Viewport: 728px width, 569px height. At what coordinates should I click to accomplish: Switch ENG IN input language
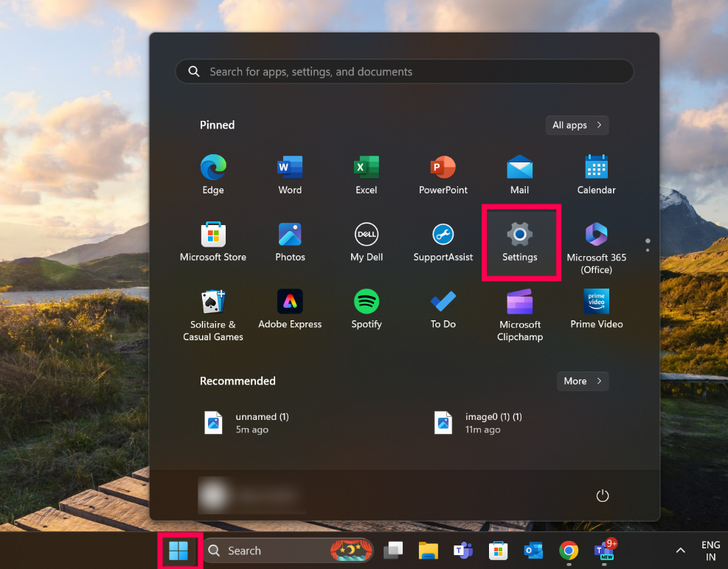(x=710, y=551)
